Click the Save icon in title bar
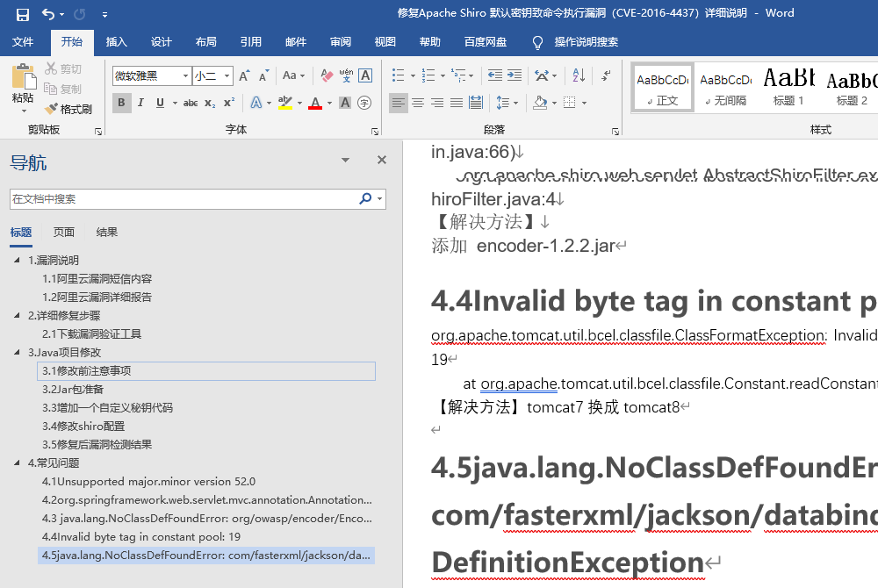Image resolution: width=878 pixels, height=588 pixels. click(x=23, y=14)
